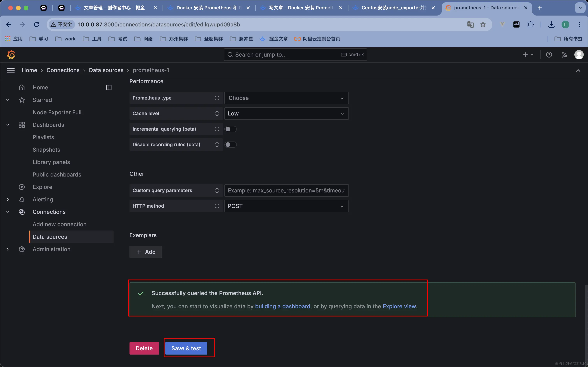Click the Custom query parameters input field
The width and height of the screenshot is (588, 367).
coord(286,190)
